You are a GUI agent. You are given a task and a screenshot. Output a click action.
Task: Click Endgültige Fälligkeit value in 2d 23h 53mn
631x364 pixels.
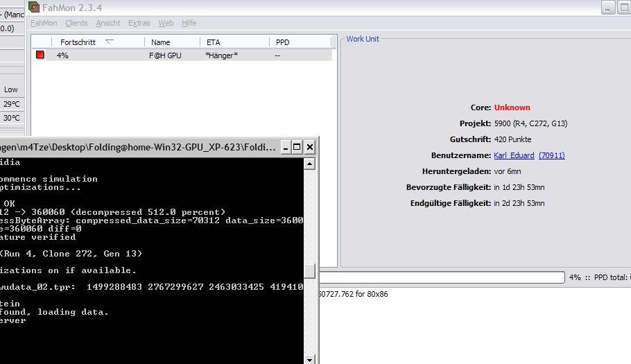(519, 203)
